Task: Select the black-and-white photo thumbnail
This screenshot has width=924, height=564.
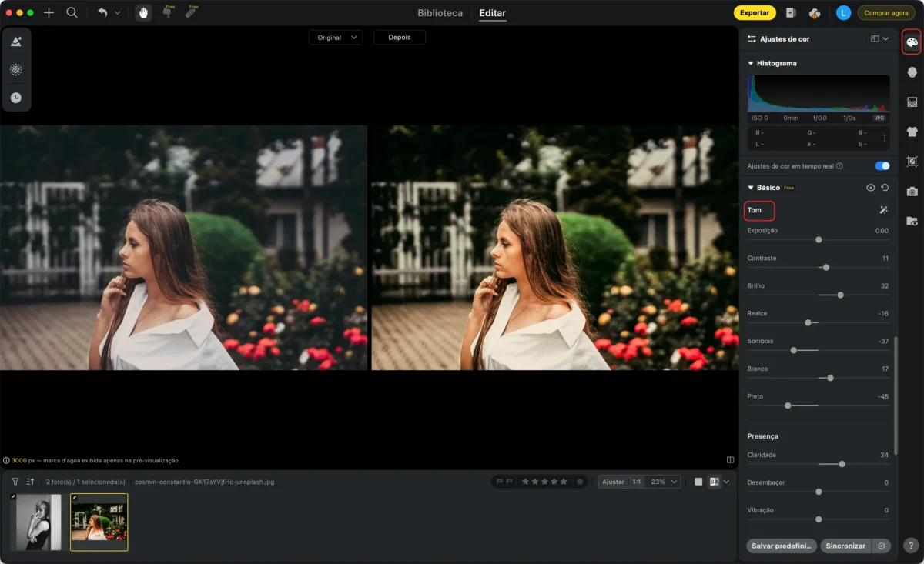Action: pos(36,522)
